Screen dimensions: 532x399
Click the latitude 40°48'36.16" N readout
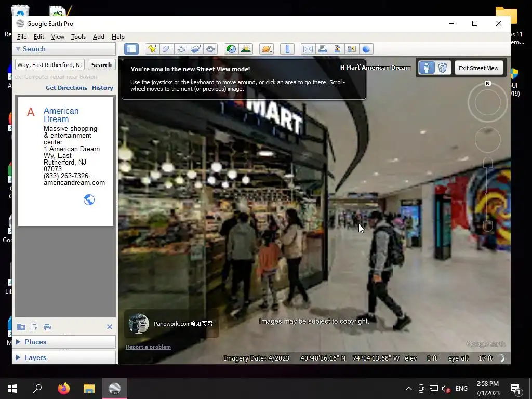point(323,358)
